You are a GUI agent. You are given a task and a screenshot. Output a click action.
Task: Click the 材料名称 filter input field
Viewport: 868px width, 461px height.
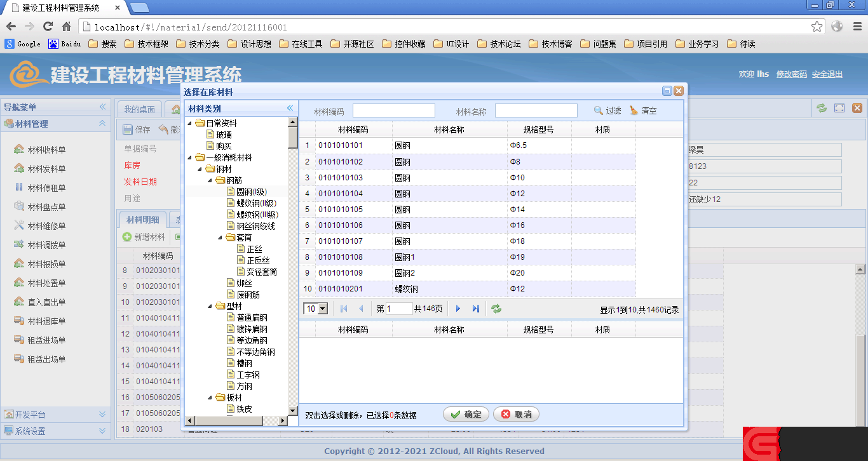click(536, 110)
